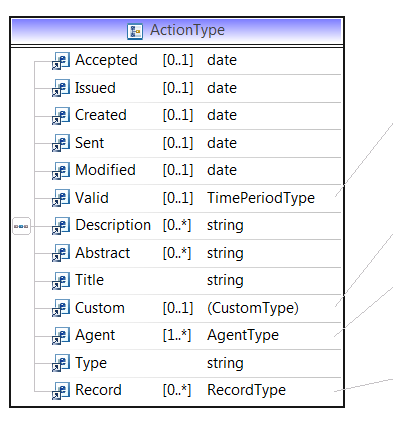Click the [0..1] multiplicity of Accepted
393x427 pixels.
click(x=178, y=60)
